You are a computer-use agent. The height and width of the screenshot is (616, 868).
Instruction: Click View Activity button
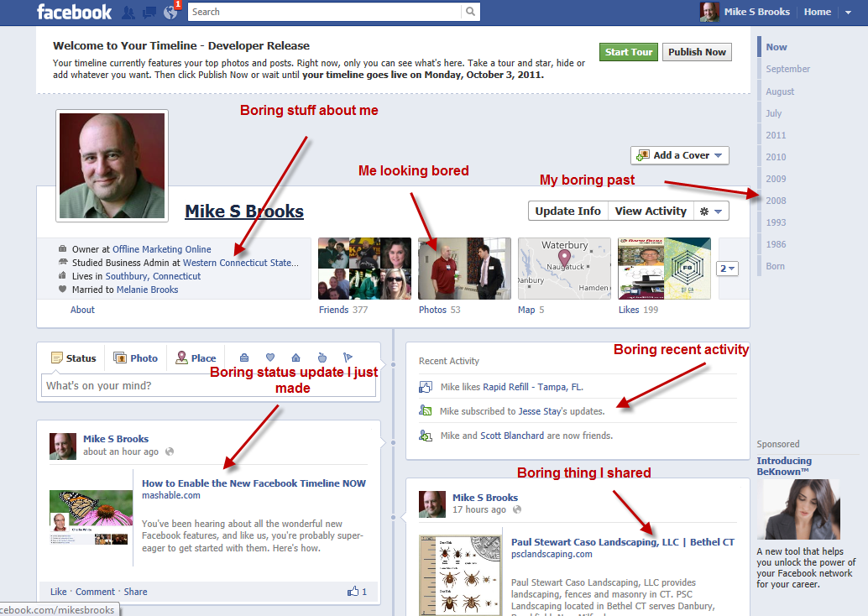(651, 211)
